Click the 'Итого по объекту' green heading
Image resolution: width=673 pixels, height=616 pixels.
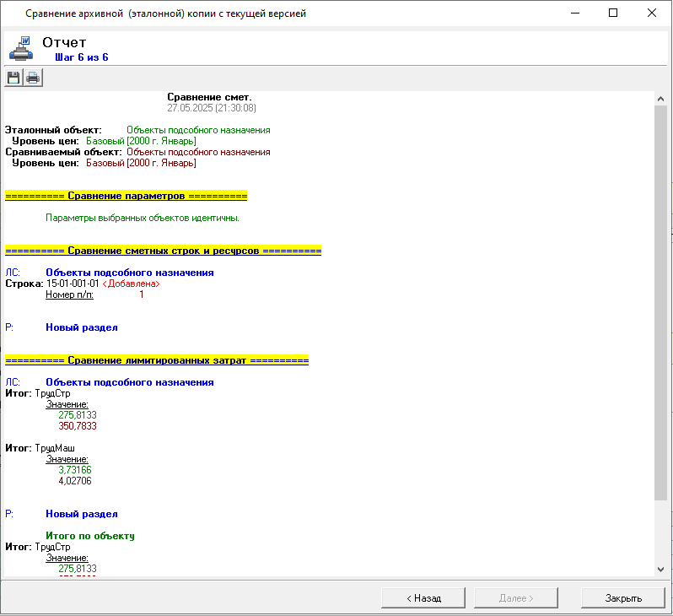90,536
